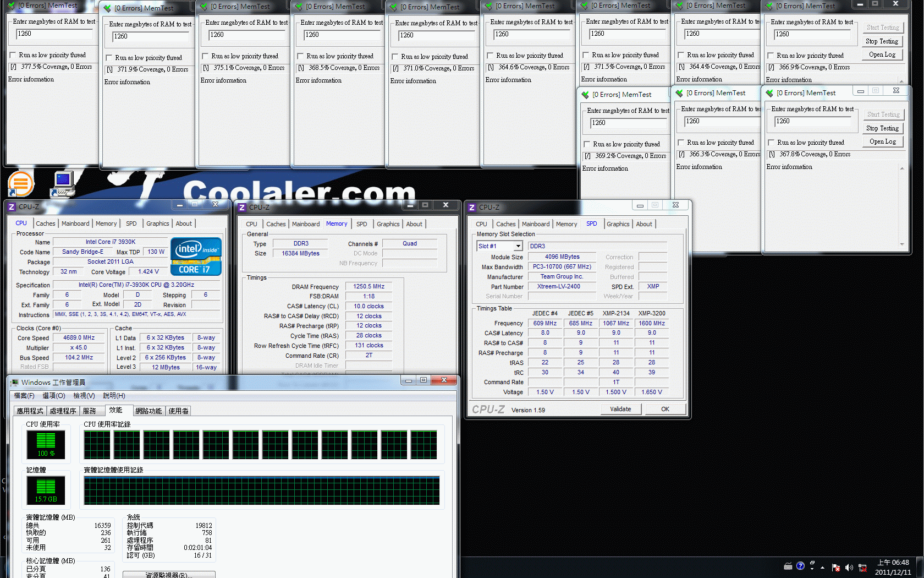Click MemTest title icon of the 367.8% coverage window
This screenshot has width=924, height=578.
(x=769, y=93)
